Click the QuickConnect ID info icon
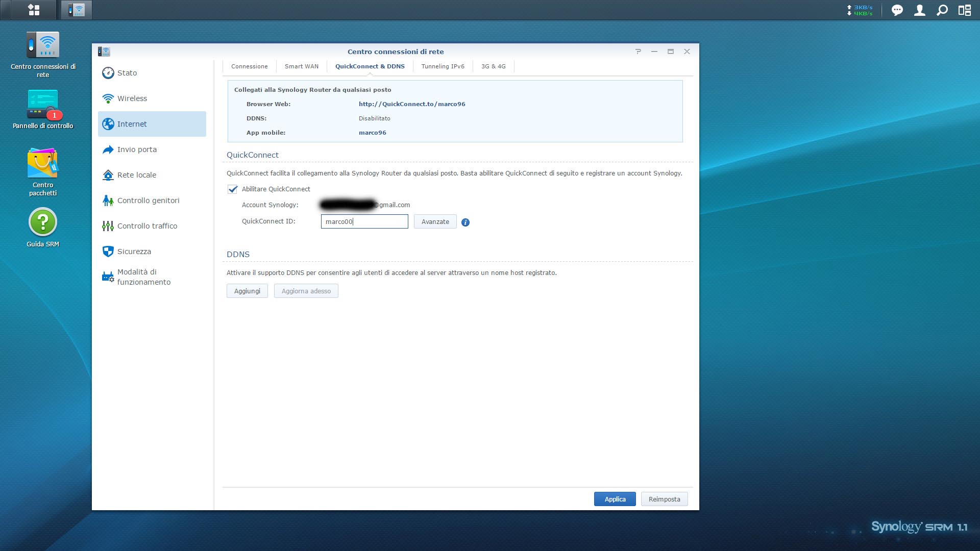Viewport: 980px width, 551px height. pos(465,222)
